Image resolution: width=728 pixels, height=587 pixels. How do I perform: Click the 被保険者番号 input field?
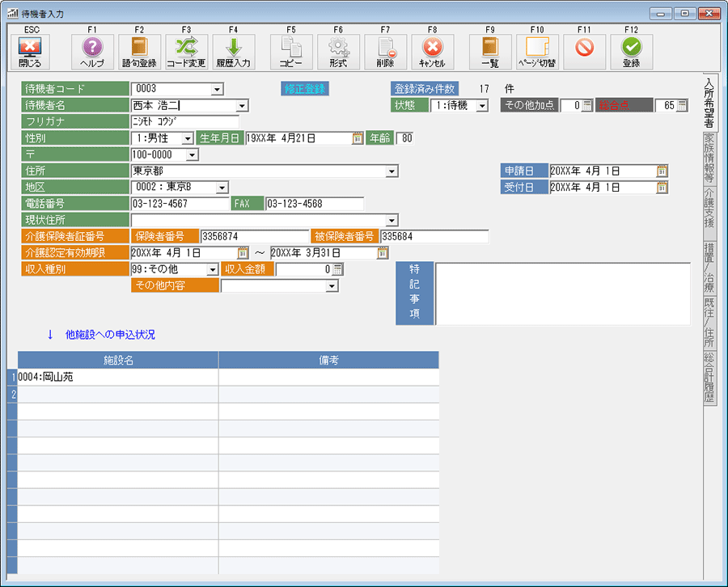(434, 237)
